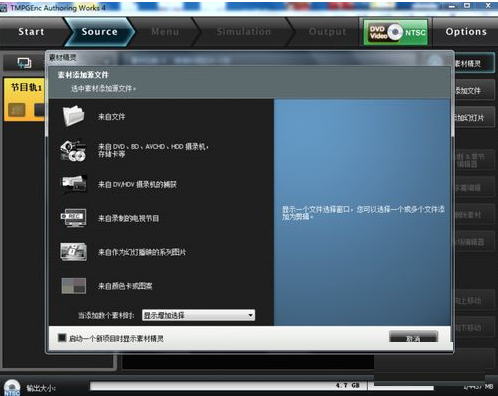Viewport: 498px width, 396px height.
Task: Click the color card pattern icon
Action: (x=74, y=286)
